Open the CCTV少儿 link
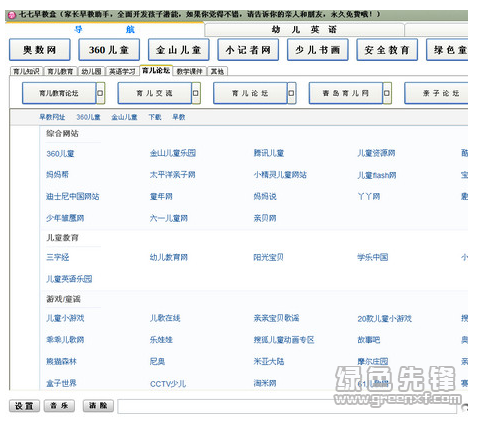This screenshot has width=483, height=424. (x=168, y=384)
